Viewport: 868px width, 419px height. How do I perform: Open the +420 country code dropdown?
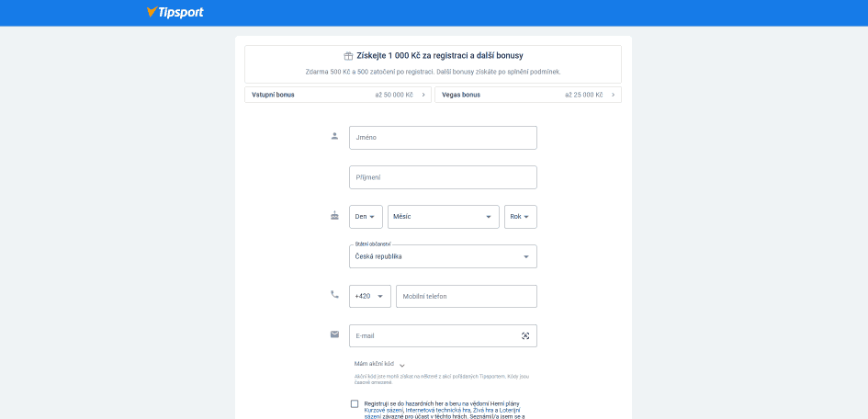click(370, 297)
